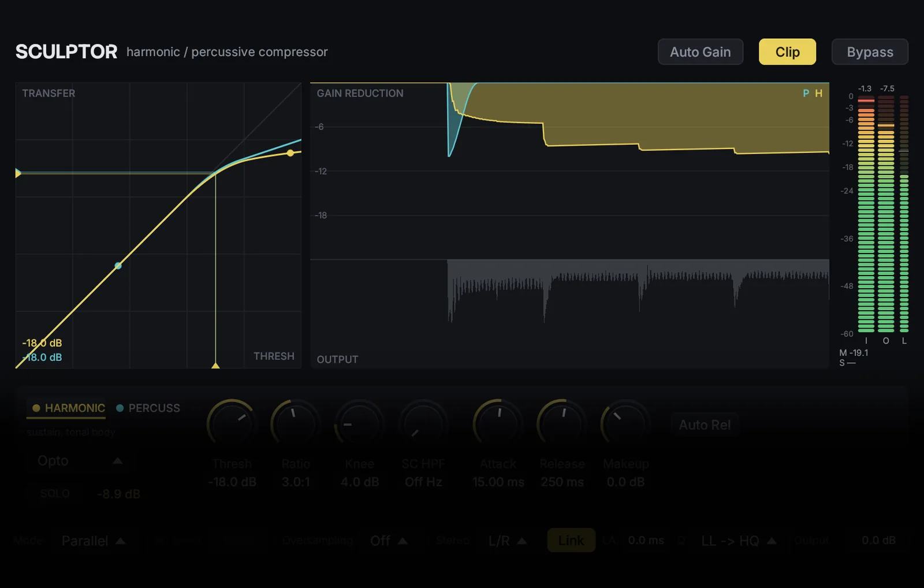
Task: Click the SC HPF knob
Action: [423, 424]
